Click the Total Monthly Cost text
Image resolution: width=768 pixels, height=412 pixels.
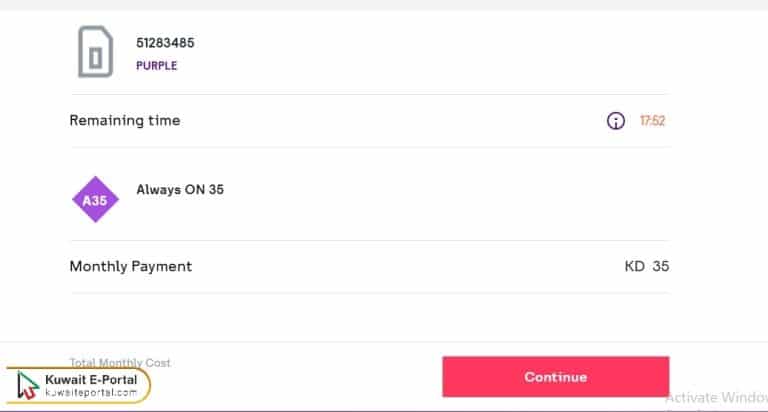pyautogui.click(x=120, y=362)
